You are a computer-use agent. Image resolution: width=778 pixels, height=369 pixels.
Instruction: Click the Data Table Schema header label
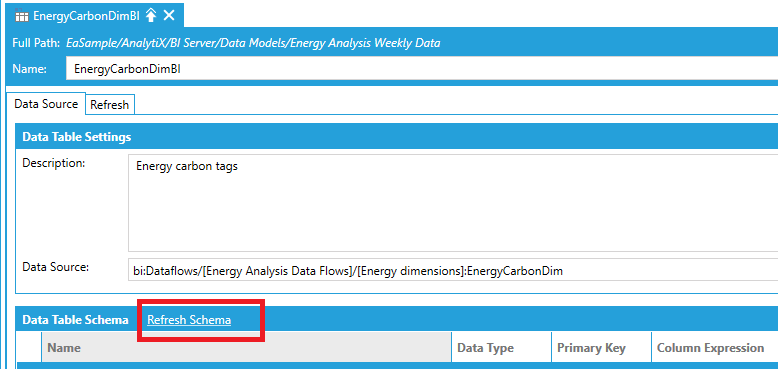pyautogui.click(x=75, y=320)
